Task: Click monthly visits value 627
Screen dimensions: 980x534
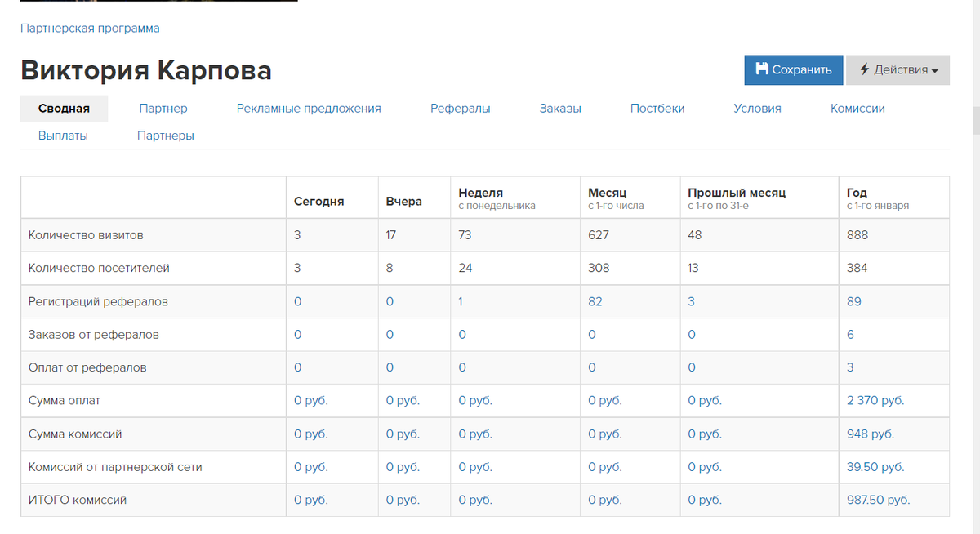Action: click(x=599, y=235)
